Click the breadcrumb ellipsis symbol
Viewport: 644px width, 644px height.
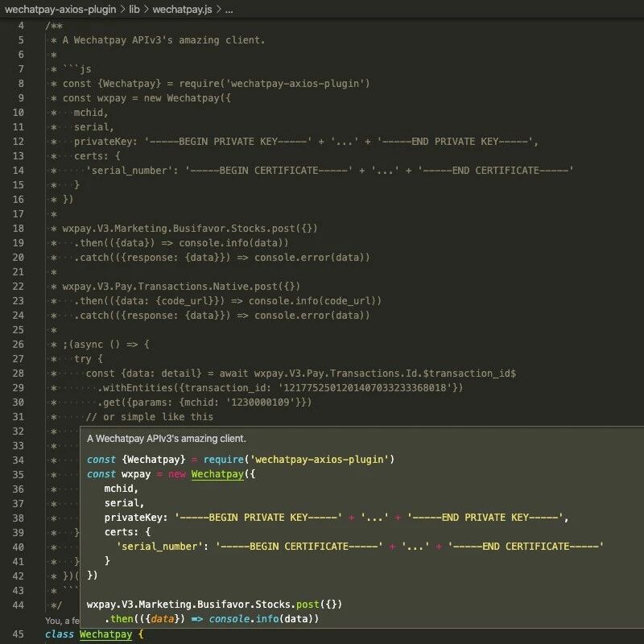point(229,10)
